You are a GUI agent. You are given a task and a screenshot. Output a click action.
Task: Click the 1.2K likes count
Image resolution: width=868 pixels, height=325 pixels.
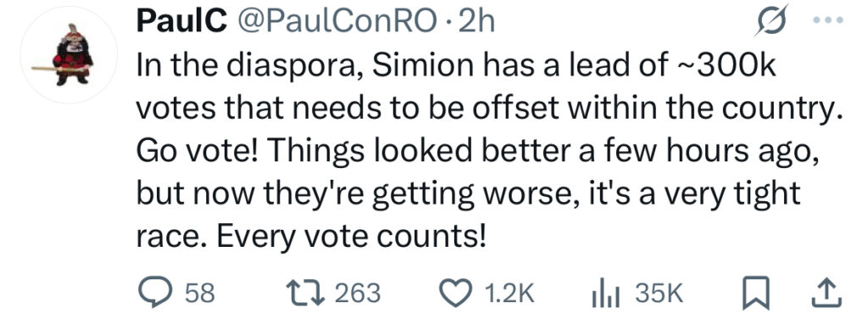(x=509, y=294)
